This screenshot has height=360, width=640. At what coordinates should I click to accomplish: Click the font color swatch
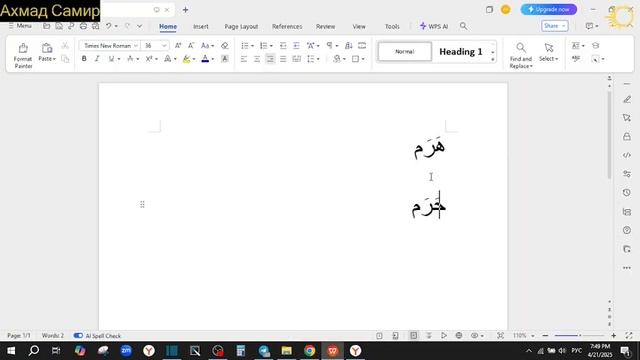[205, 59]
